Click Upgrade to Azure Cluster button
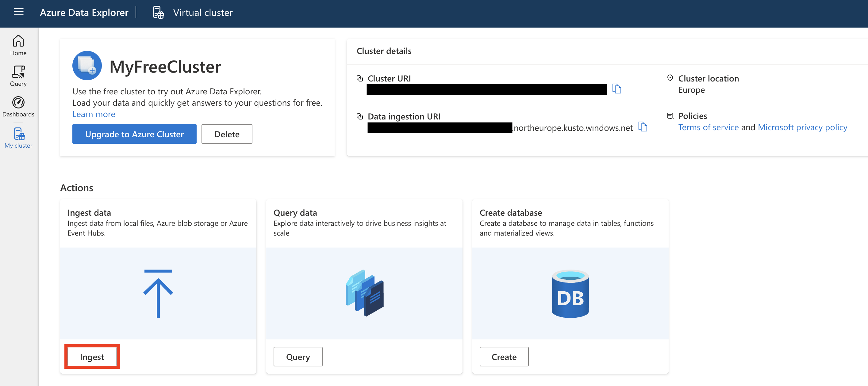 point(134,134)
